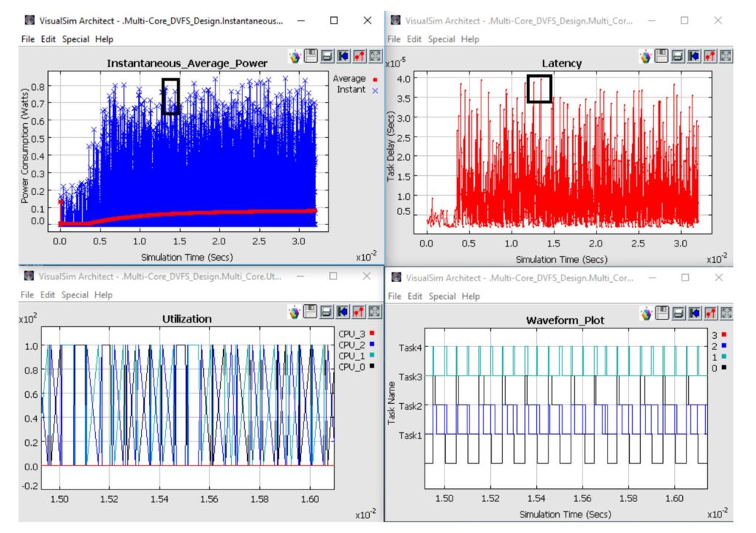Open File menu in Instantaneous_Average_Power window
Screen dimensions: 756x533
click(x=28, y=39)
